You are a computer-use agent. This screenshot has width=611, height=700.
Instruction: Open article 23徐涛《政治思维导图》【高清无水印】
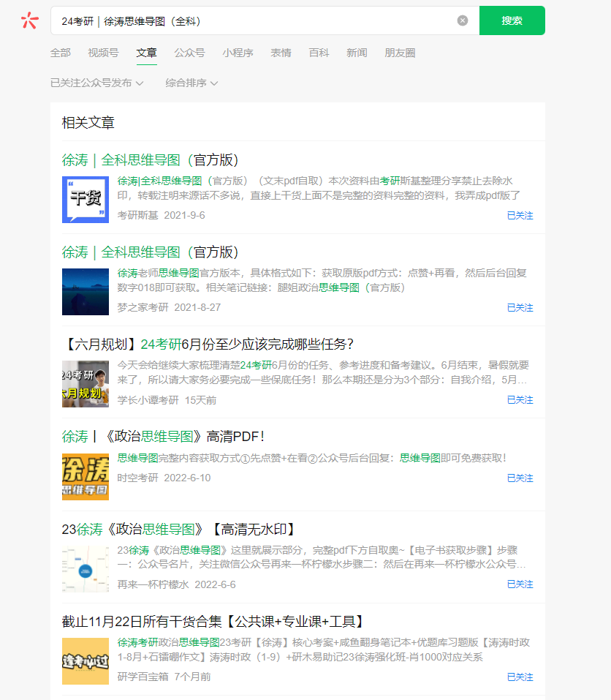pos(179,529)
